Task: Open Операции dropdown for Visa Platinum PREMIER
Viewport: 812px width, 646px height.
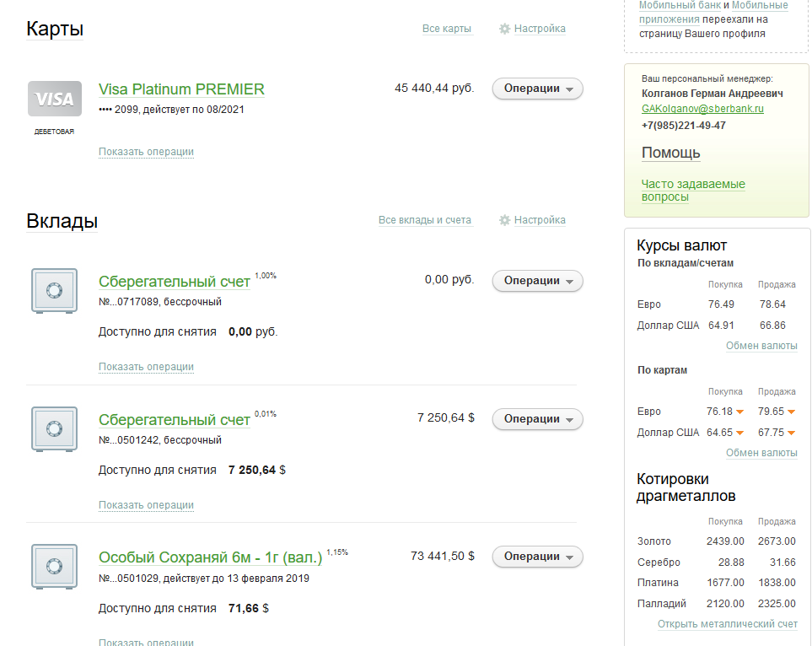Action: pos(537,89)
